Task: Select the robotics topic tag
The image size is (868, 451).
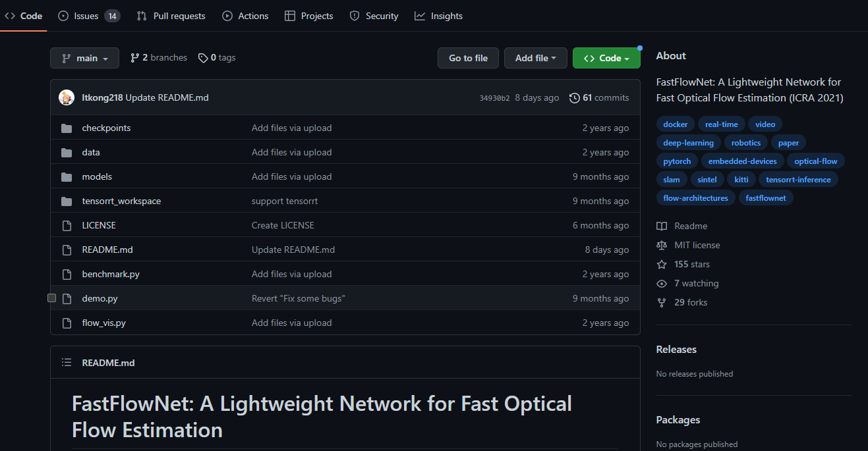Action: coord(746,142)
